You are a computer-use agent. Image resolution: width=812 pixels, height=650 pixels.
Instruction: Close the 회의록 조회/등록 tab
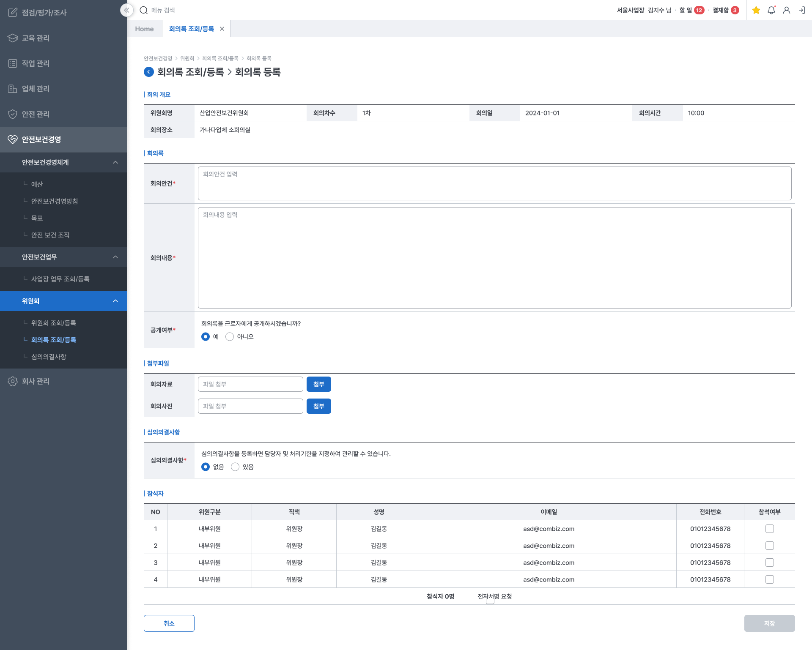coord(222,29)
